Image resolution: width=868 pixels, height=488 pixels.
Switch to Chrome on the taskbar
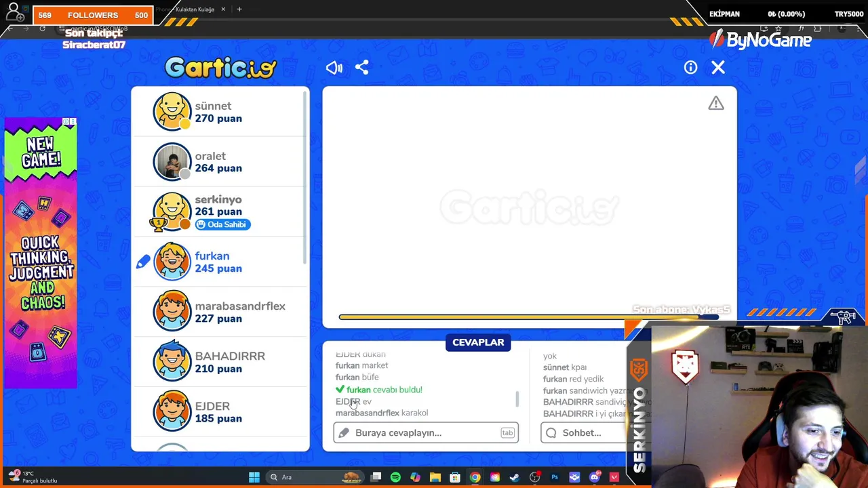point(475,477)
